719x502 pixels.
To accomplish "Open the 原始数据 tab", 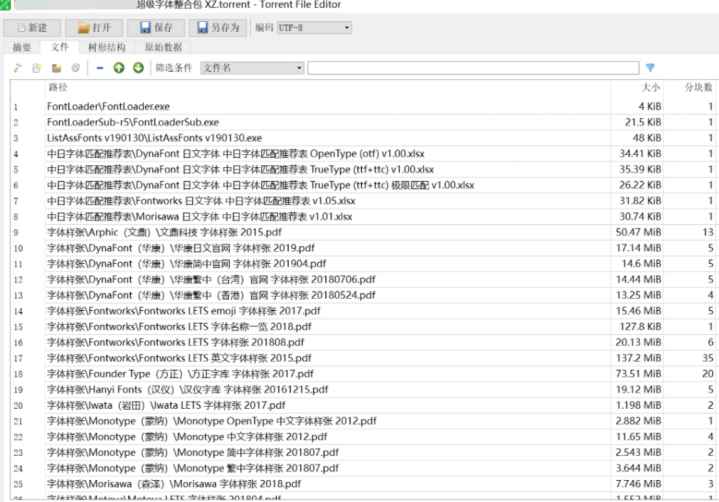I will click(x=164, y=47).
